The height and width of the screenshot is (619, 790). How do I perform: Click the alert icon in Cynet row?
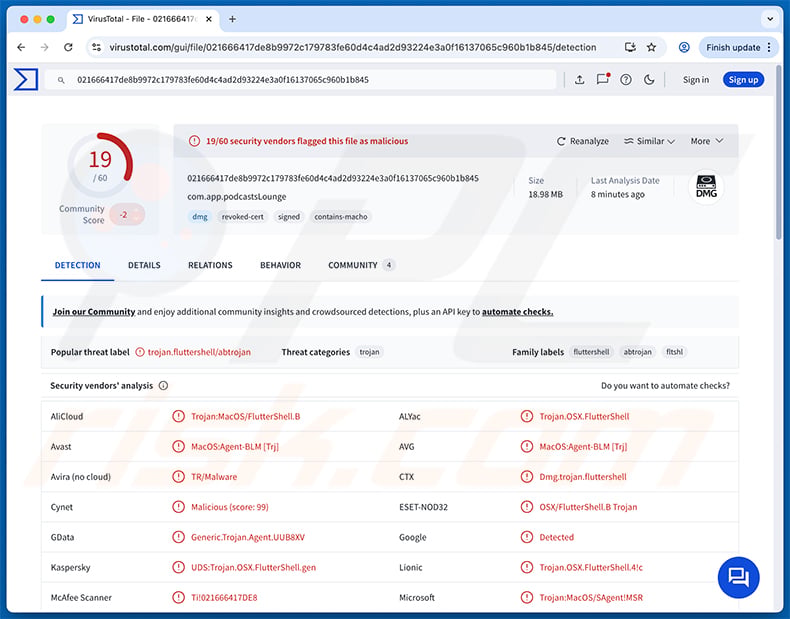click(x=178, y=507)
